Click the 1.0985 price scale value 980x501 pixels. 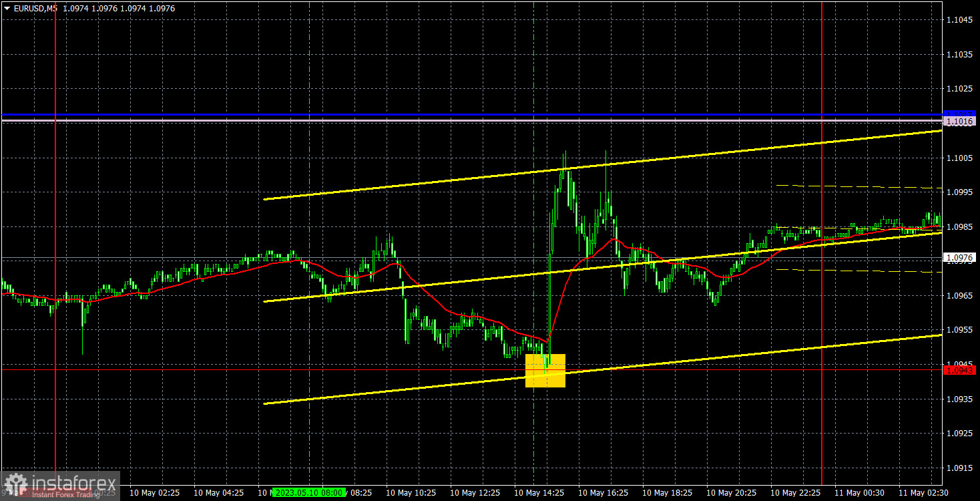click(959, 226)
